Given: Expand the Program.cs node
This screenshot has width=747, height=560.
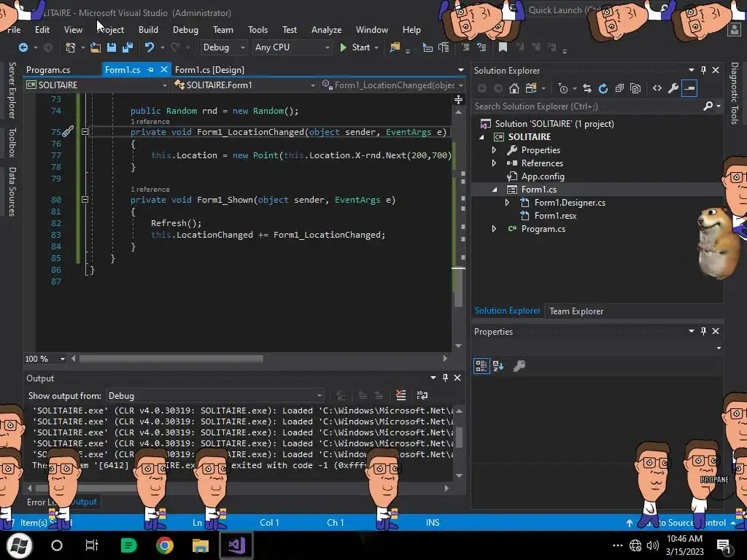Looking at the screenshot, I should point(494,229).
